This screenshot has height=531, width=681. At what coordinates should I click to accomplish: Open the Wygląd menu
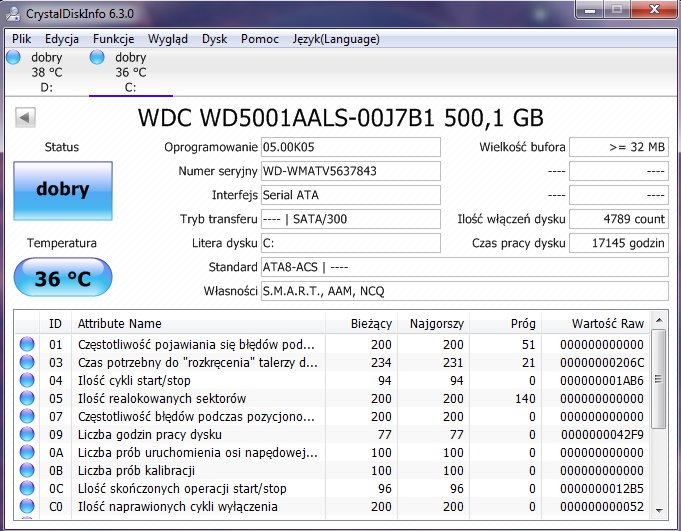168,39
